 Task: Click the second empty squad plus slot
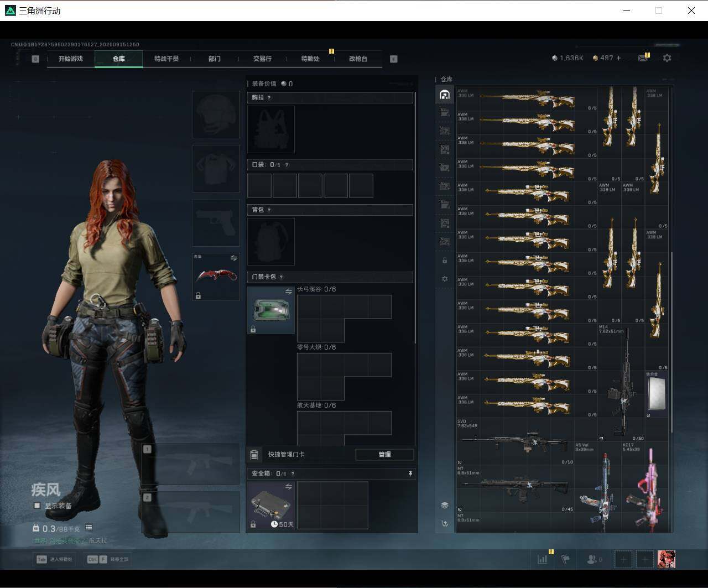point(645,559)
